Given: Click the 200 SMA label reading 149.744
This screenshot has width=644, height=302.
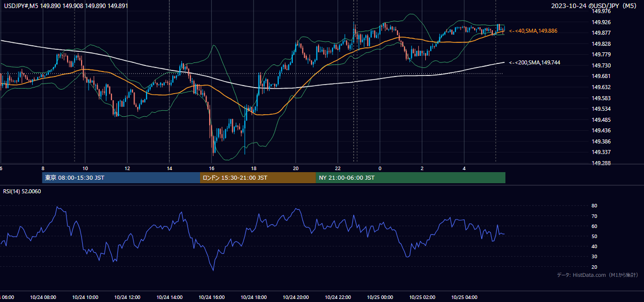Looking at the screenshot, I should coord(535,62).
